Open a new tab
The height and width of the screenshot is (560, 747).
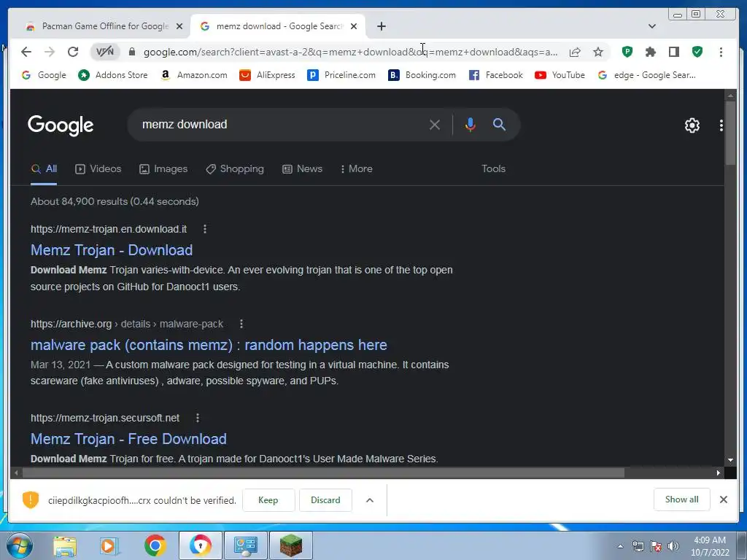(x=381, y=26)
